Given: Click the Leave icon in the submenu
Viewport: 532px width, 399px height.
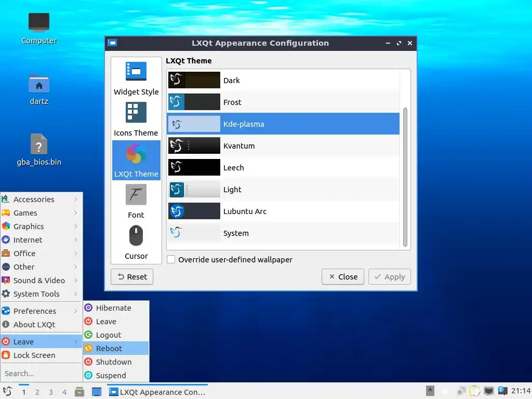Looking at the screenshot, I should [x=88, y=321].
